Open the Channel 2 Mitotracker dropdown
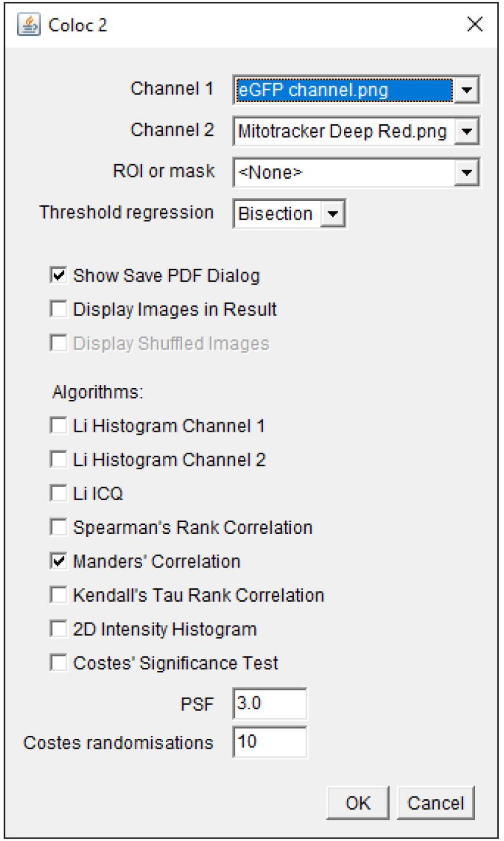The image size is (504, 841). [356, 131]
